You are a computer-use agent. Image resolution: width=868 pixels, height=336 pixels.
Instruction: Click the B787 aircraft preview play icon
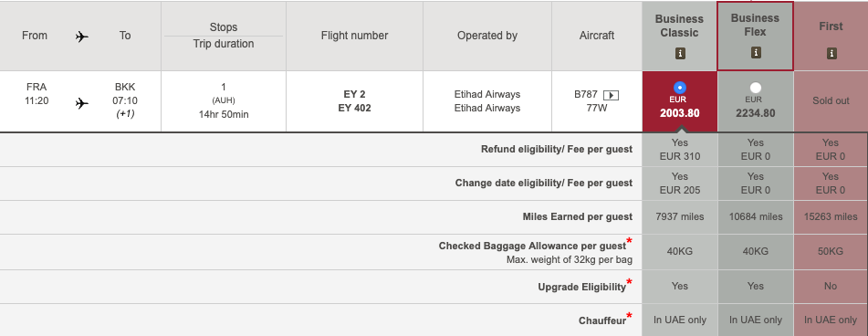coord(611,95)
